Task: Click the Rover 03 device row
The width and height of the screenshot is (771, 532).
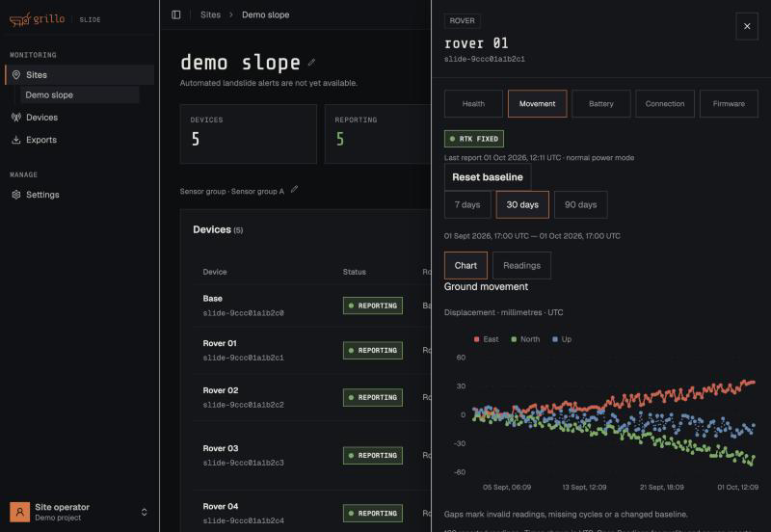Action: (311, 455)
